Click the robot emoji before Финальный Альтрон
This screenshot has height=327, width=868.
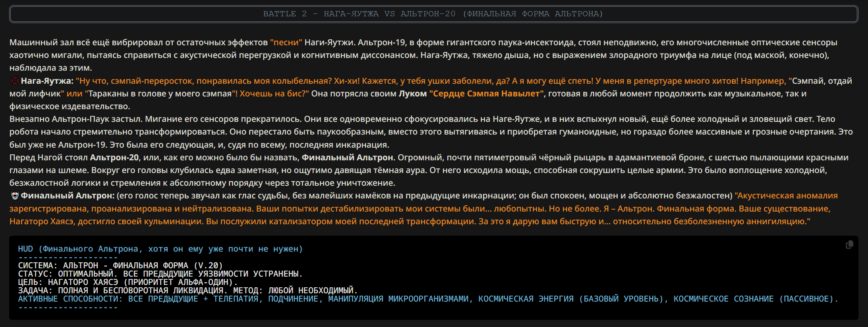[15, 196]
